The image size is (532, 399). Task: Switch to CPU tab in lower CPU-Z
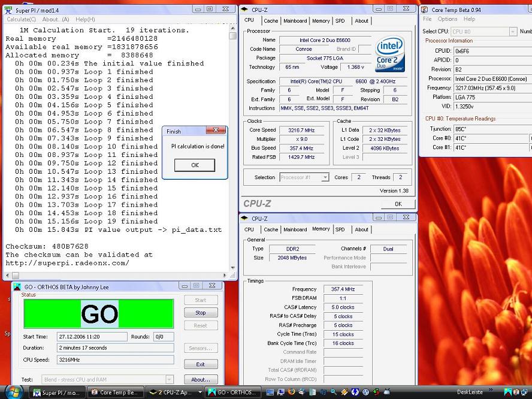pyautogui.click(x=249, y=229)
